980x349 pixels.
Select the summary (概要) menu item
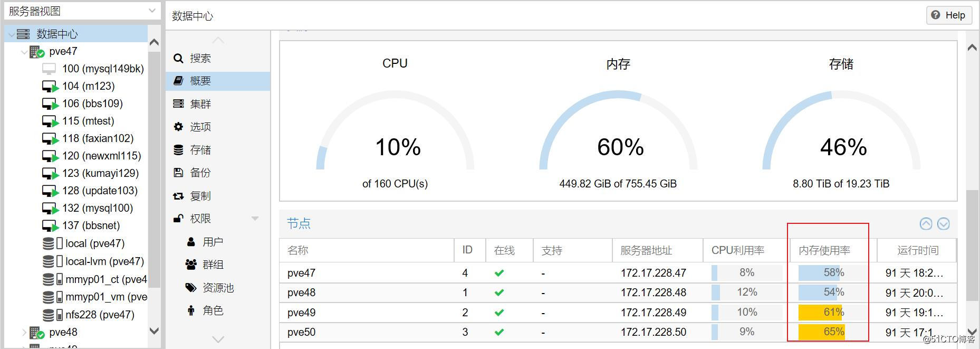[x=200, y=81]
